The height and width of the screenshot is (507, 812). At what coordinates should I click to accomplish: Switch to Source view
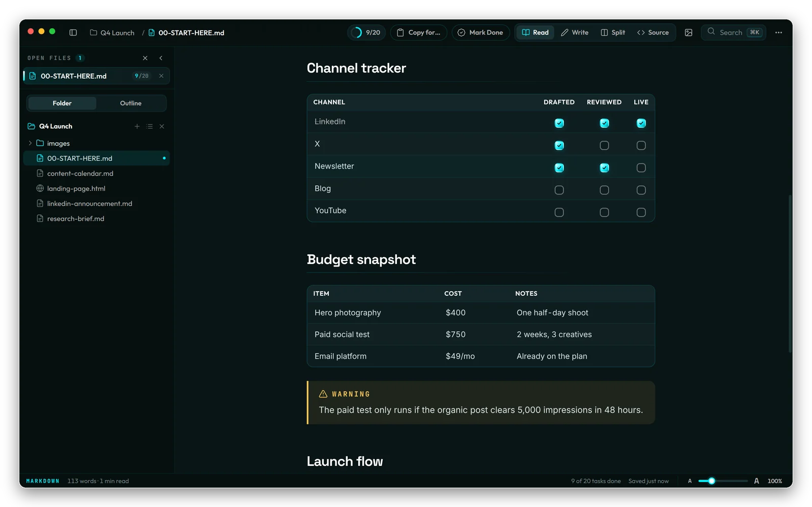[x=653, y=32]
